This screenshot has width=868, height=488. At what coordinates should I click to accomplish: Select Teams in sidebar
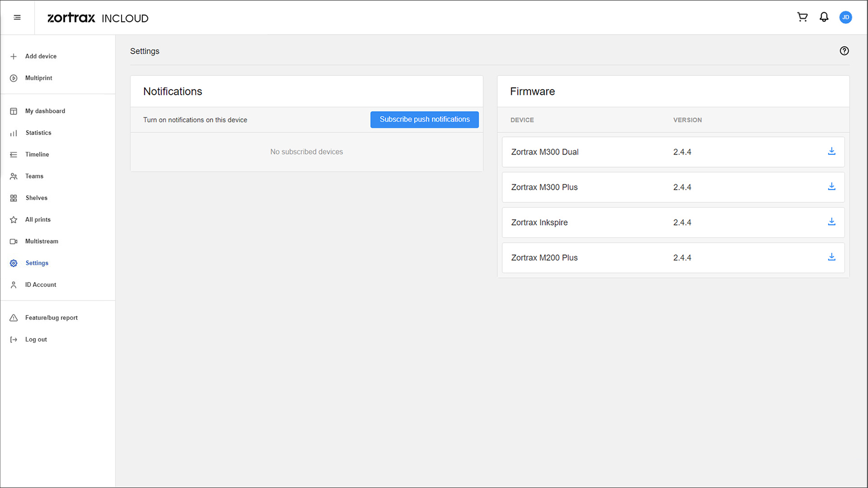point(34,176)
